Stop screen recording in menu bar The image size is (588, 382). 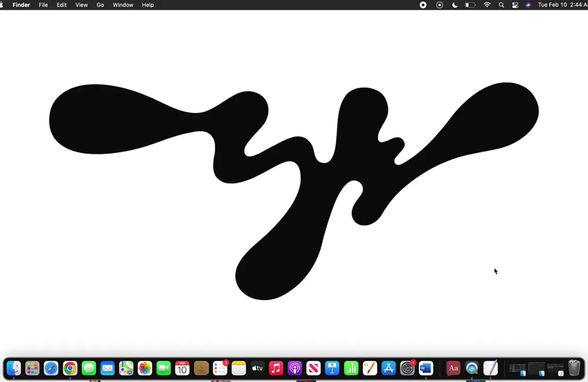pos(423,5)
